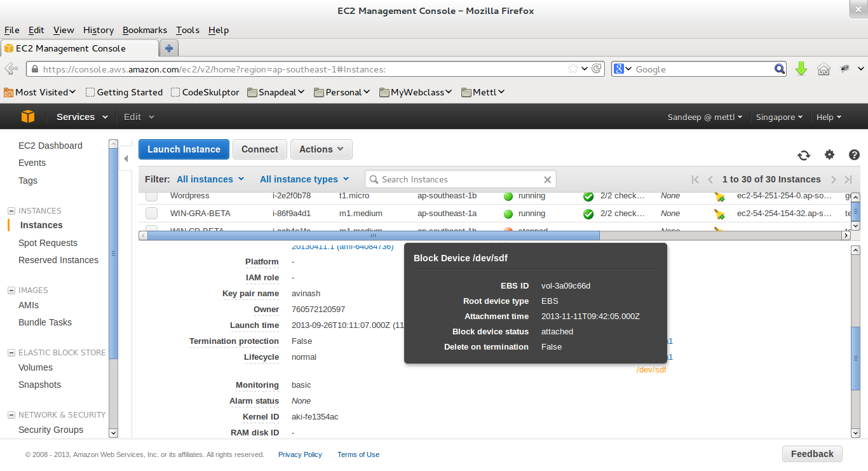
Task: Go to next page of instances
Action: pyautogui.click(x=834, y=180)
